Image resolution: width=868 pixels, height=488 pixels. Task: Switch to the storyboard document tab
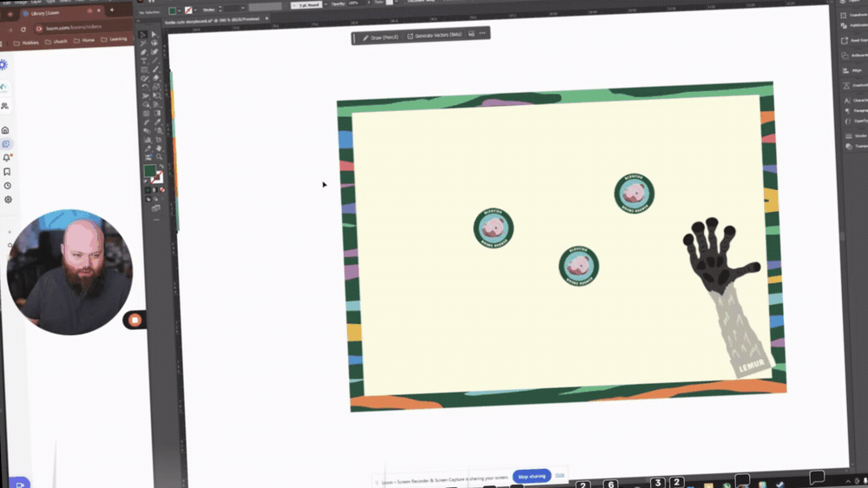213,20
